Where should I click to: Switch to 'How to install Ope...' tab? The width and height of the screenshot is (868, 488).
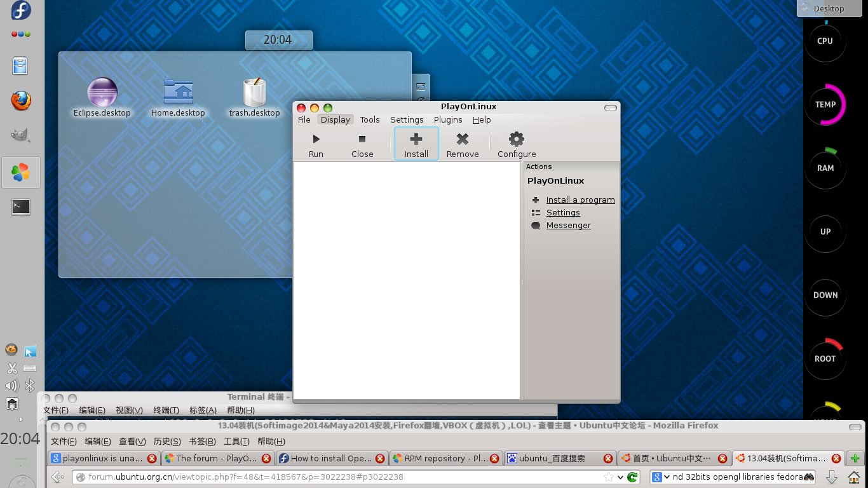pyautogui.click(x=332, y=458)
